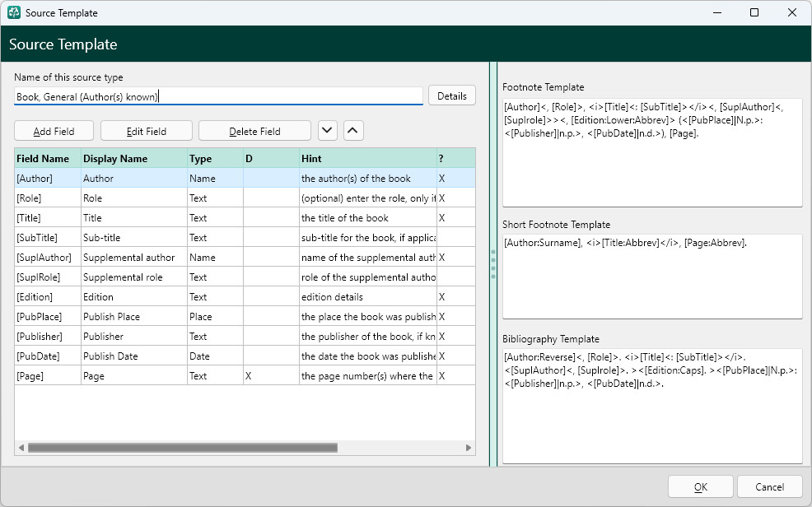Select the [Role] field row
This screenshot has width=812, height=507.
tap(245, 198)
